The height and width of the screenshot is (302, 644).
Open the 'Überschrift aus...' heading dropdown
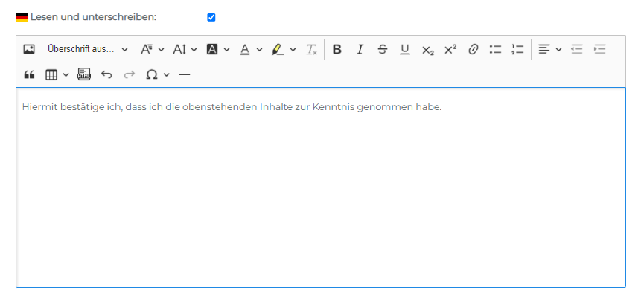[87, 50]
